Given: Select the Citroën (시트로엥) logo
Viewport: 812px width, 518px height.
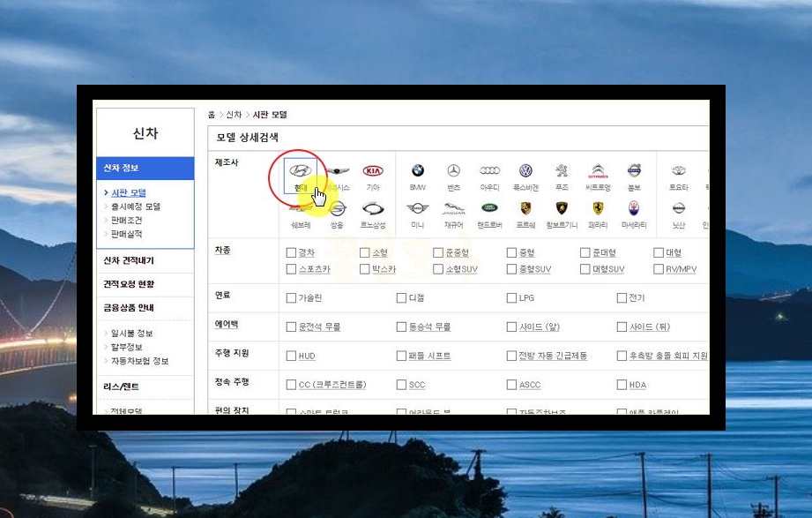Looking at the screenshot, I should [598, 170].
